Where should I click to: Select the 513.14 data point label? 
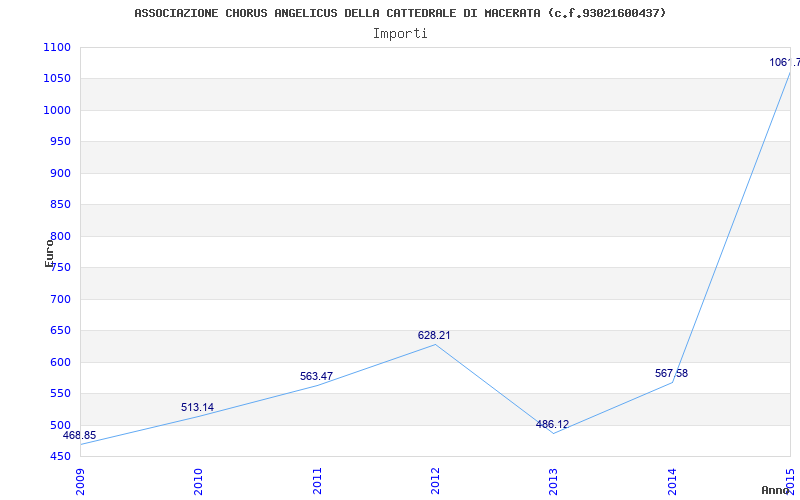coord(197,408)
